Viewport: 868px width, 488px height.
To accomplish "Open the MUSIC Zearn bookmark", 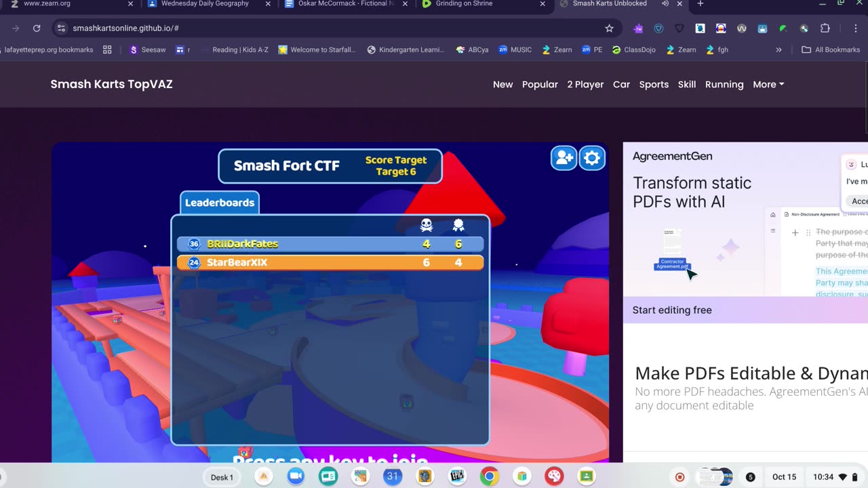I will tap(515, 49).
